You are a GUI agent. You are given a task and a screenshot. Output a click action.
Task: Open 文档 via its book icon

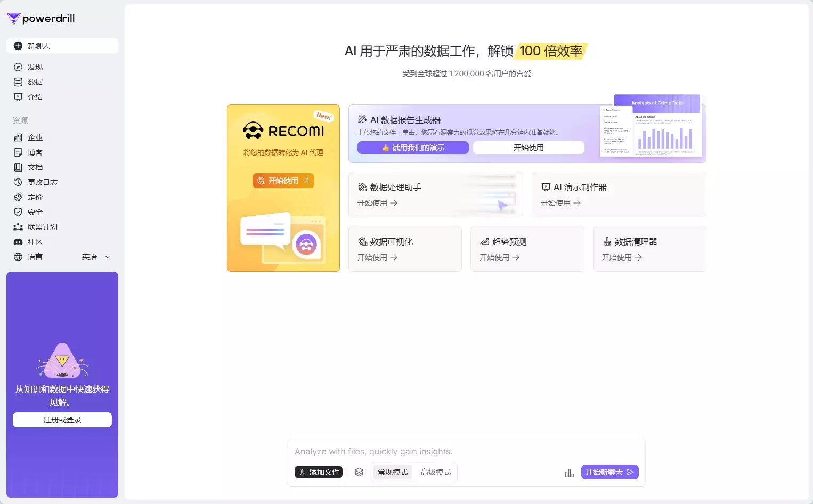[x=18, y=167]
